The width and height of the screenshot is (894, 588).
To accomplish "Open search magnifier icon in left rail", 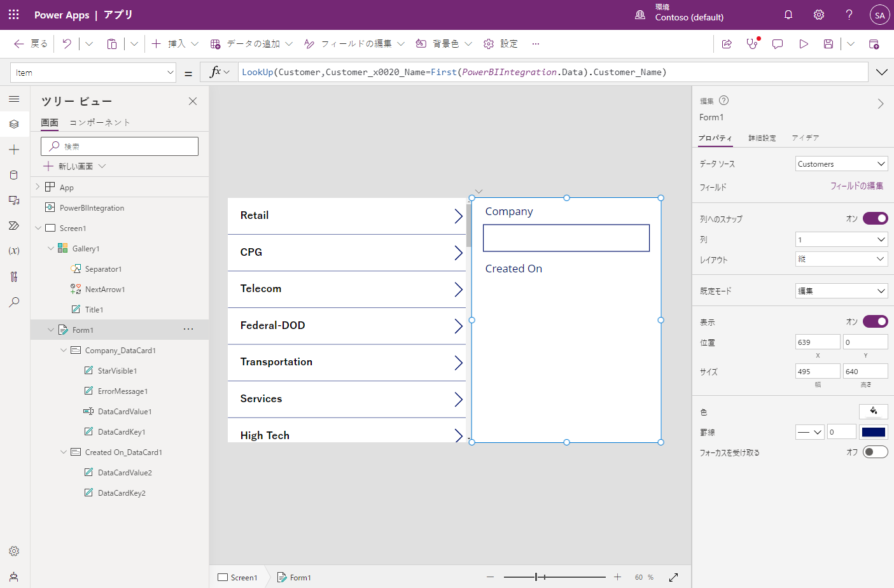I will click(14, 302).
